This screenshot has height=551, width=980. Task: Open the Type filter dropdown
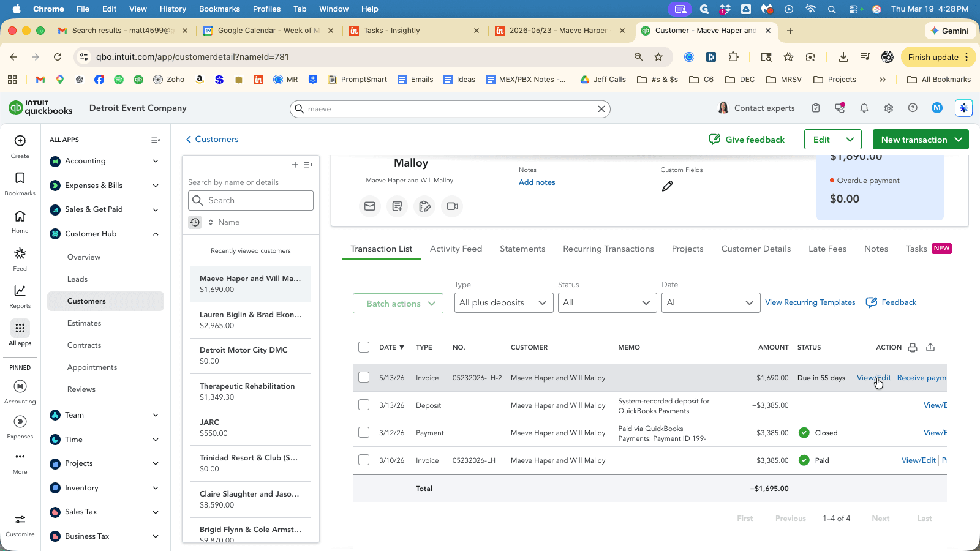(503, 302)
